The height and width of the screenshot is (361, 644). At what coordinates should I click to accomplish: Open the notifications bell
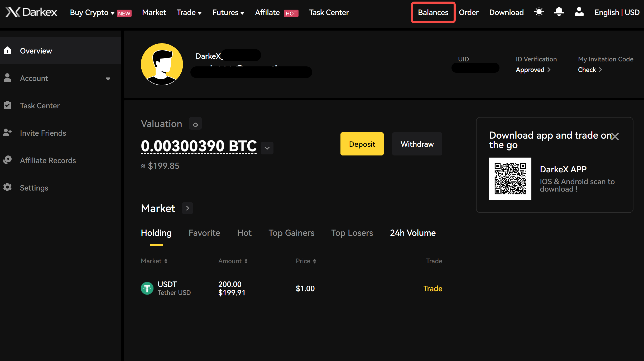[x=559, y=12]
